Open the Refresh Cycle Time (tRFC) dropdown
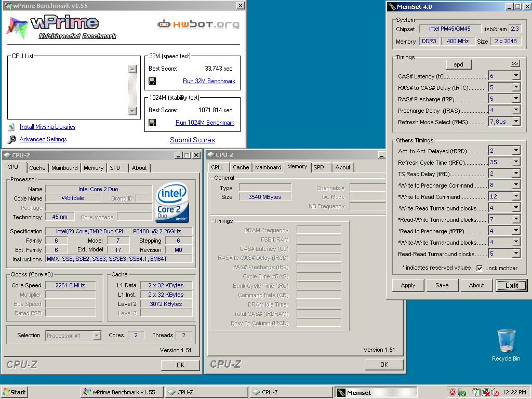Viewport: 532px width, 399px height. (x=516, y=162)
